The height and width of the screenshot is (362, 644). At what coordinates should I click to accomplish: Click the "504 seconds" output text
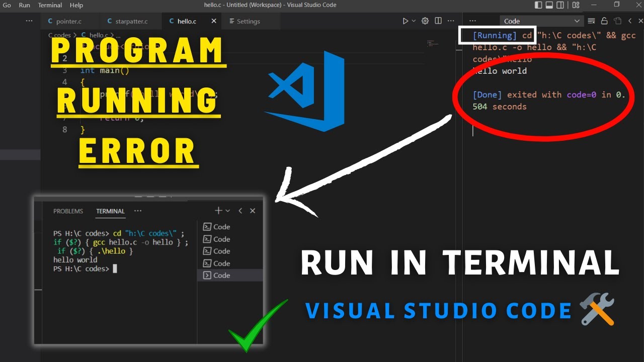coord(500,107)
